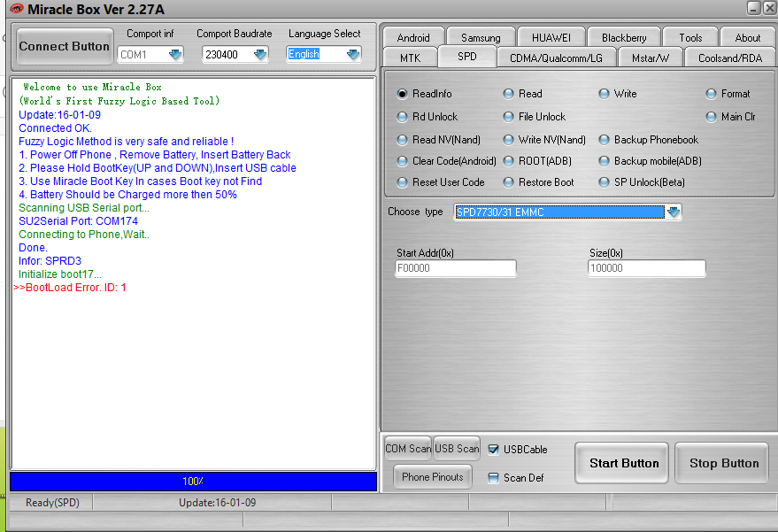Open the Mstar/W tab
778x532 pixels.
click(651, 58)
